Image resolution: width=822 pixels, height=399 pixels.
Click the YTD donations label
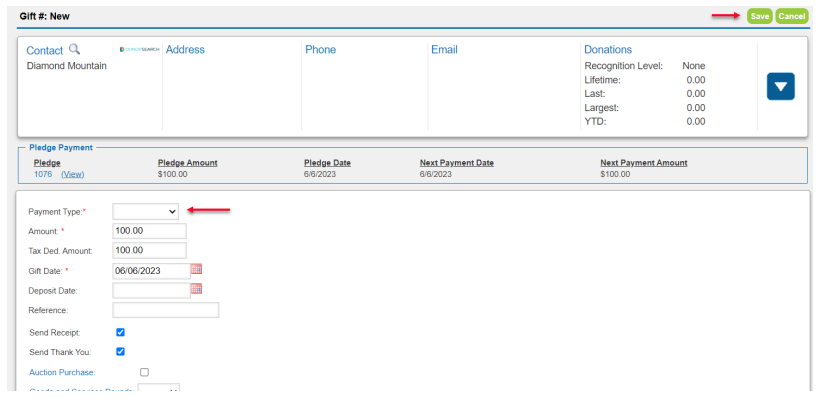[595, 122]
